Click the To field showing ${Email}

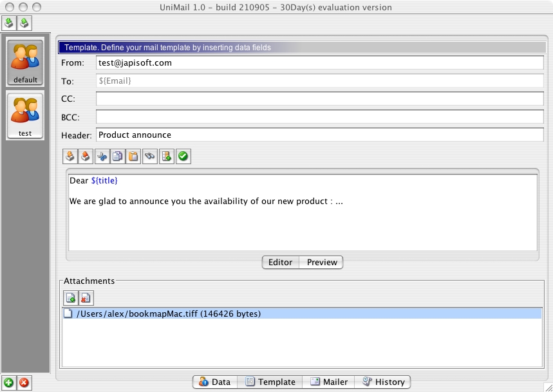[x=319, y=80]
